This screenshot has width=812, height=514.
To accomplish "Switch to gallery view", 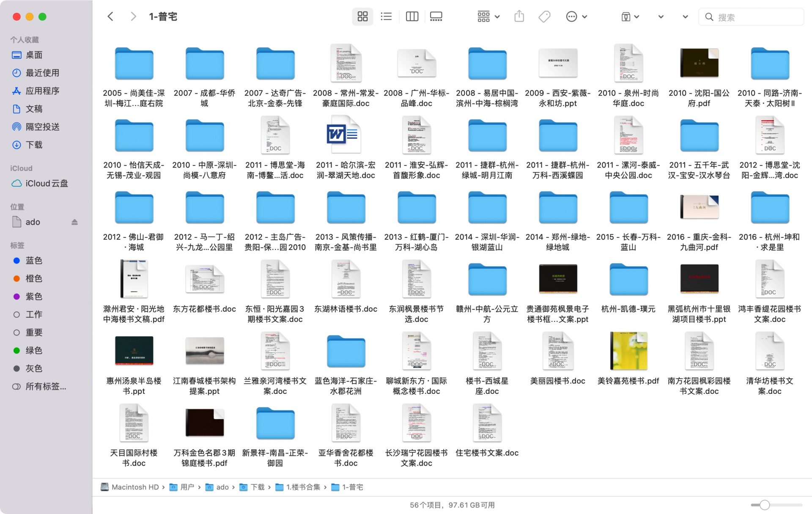I will click(436, 17).
